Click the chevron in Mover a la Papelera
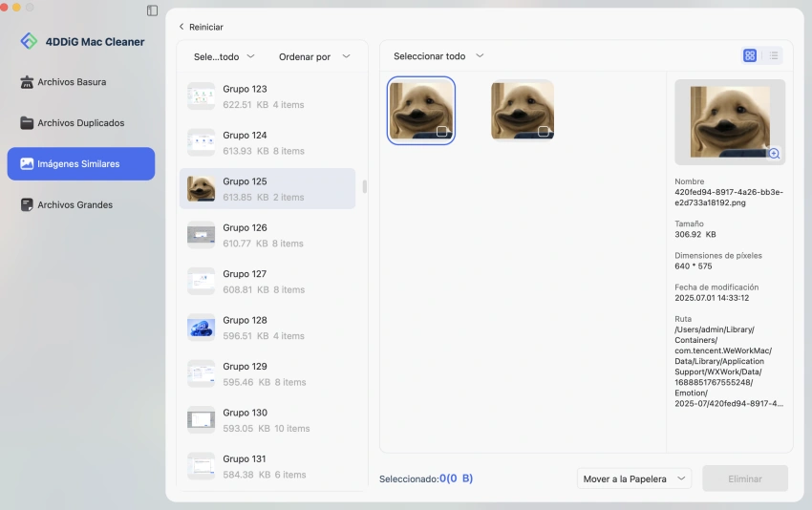 [681, 478]
